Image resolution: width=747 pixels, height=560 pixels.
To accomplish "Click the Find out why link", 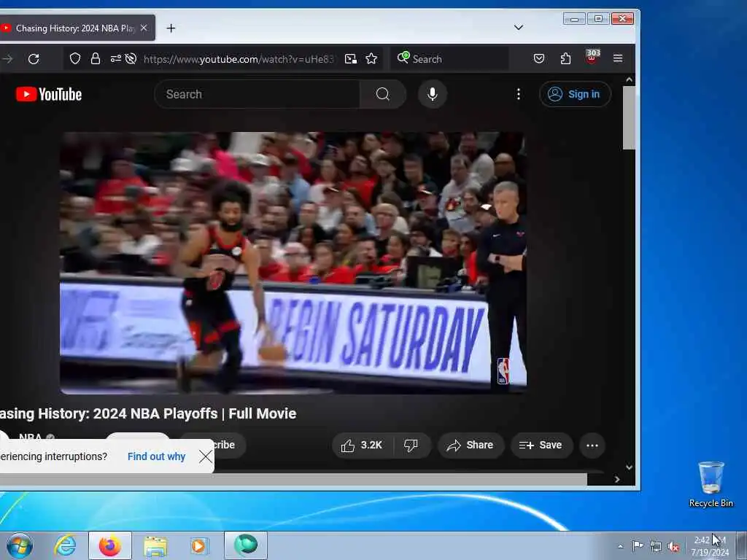I will tap(156, 456).
